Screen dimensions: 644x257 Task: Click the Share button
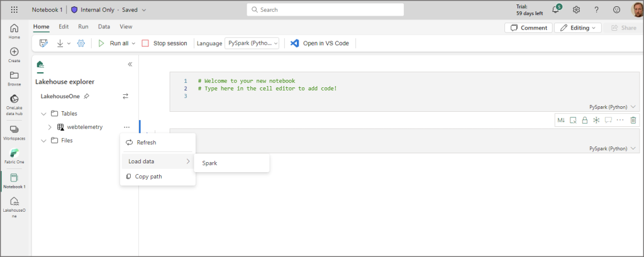pos(623,28)
